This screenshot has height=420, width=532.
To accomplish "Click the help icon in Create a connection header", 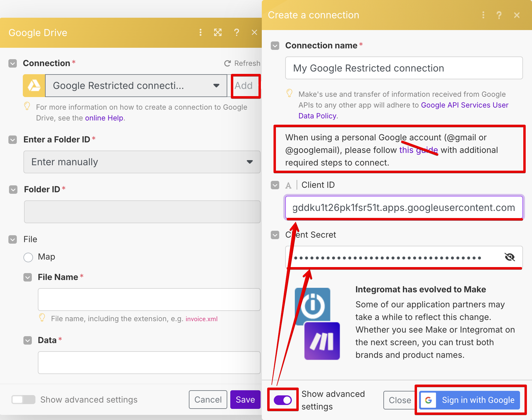I will tap(499, 15).
